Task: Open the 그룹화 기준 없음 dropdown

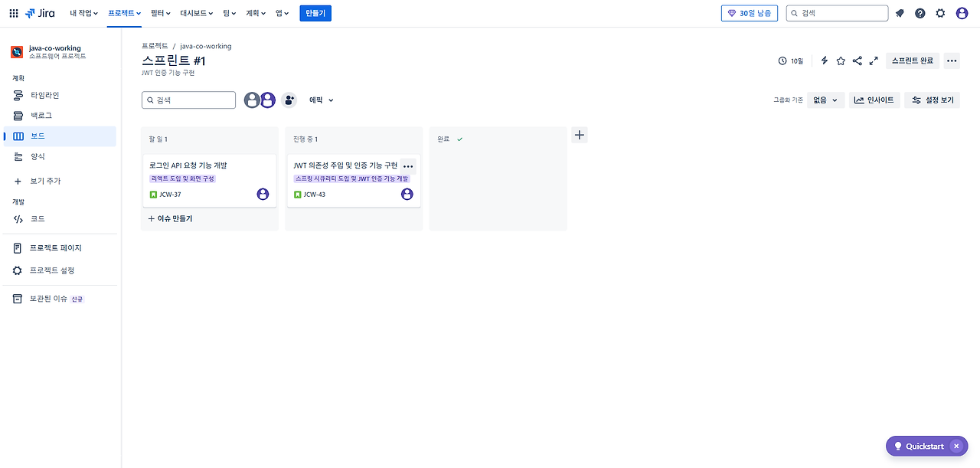Action: click(x=825, y=100)
